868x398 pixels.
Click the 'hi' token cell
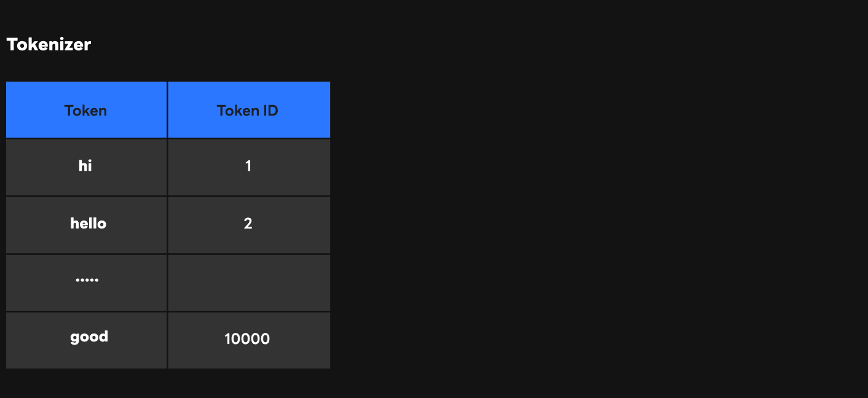(x=86, y=167)
